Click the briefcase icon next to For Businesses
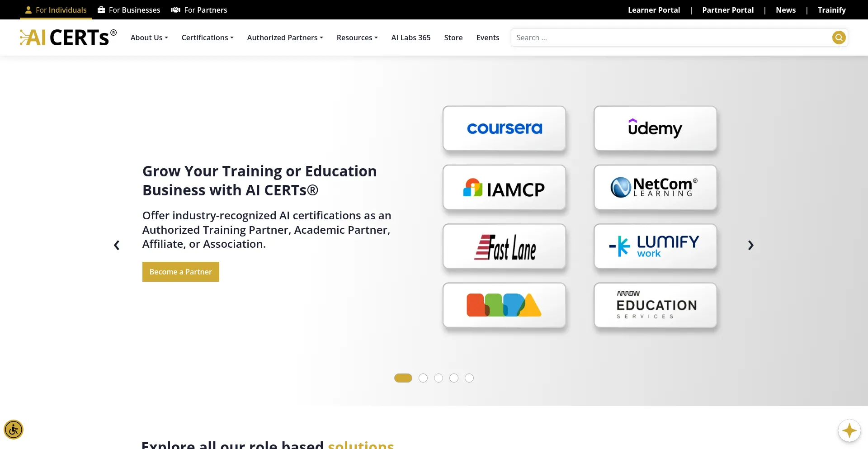This screenshot has width=868, height=449. [x=100, y=9]
